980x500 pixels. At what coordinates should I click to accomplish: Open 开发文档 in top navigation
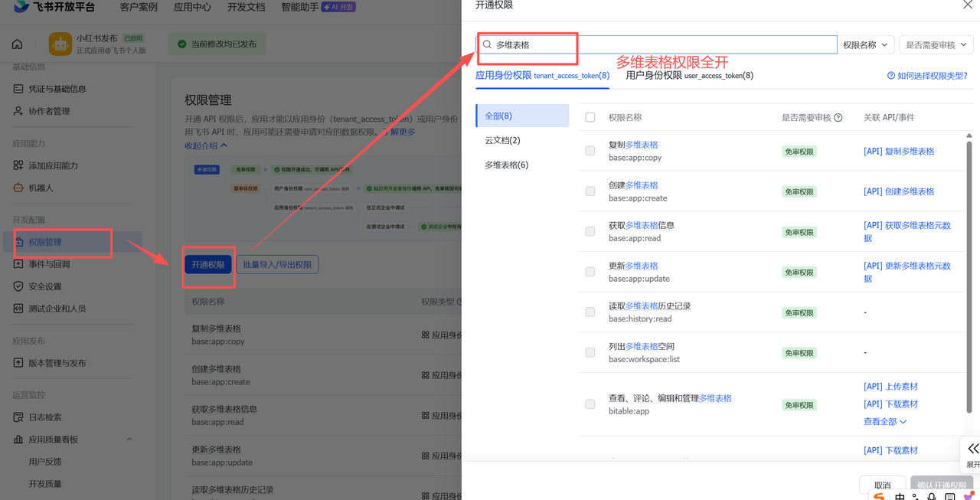click(246, 7)
